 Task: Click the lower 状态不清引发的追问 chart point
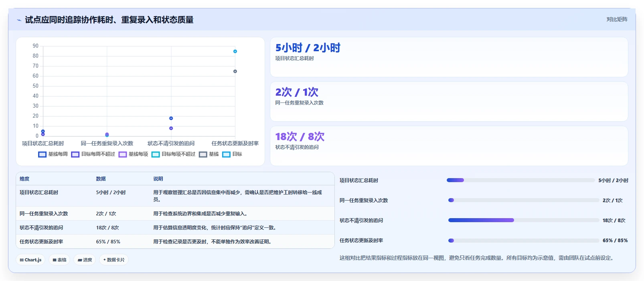tap(171, 128)
